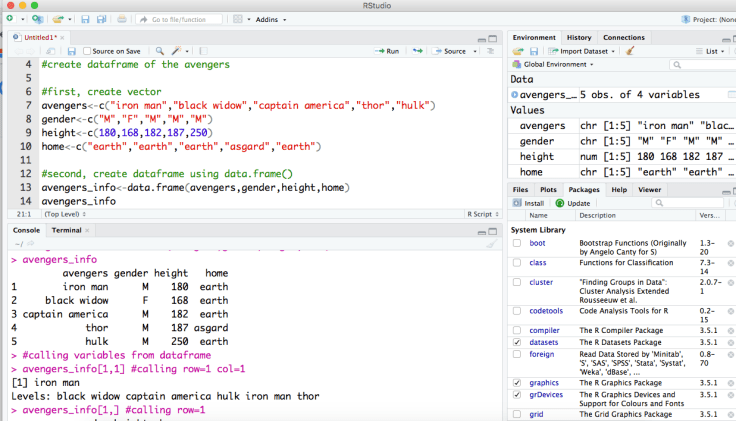Click the find/replace magnifier icon in the editor
This screenshot has width=736, height=421.
point(160,51)
